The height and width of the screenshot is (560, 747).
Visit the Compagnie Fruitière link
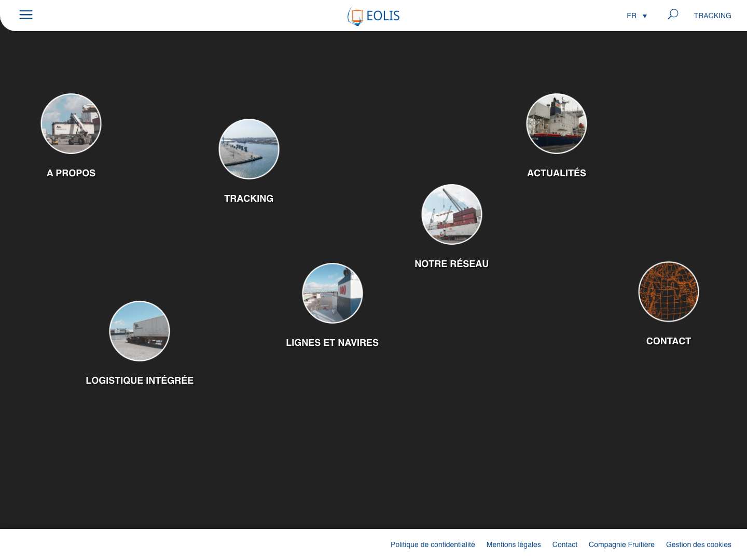click(x=621, y=544)
